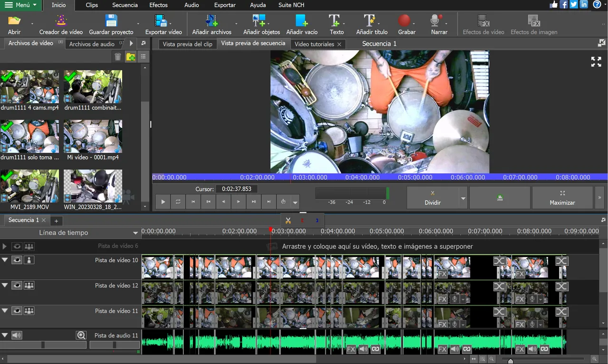Click the zoom magnifier on audio track 11
Image resolution: width=608 pixels, height=364 pixels.
[x=81, y=335]
